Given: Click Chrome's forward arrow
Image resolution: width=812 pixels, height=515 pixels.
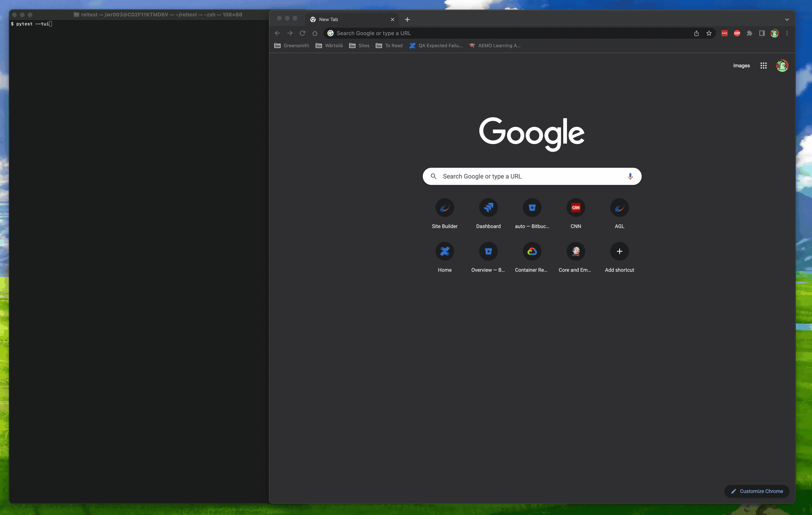Looking at the screenshot, I should click(290, 33).
